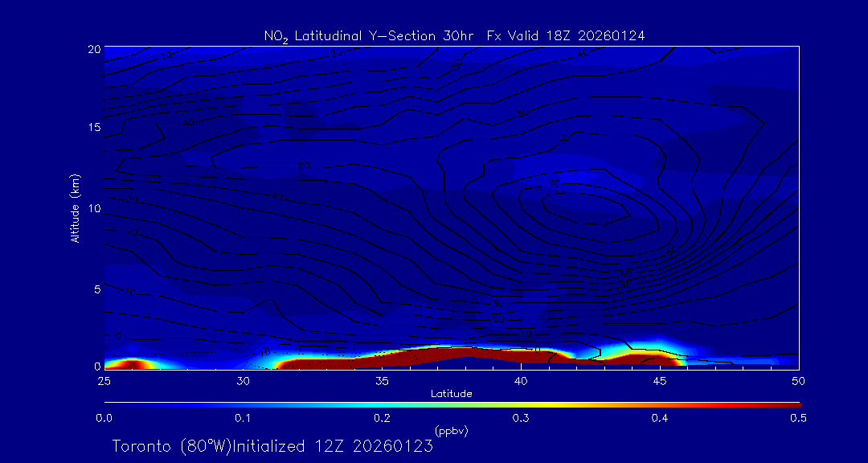Click the latitude axis tick label "35"
The image size is (868, 463).
pyautogui.click(x=382, y=381)
